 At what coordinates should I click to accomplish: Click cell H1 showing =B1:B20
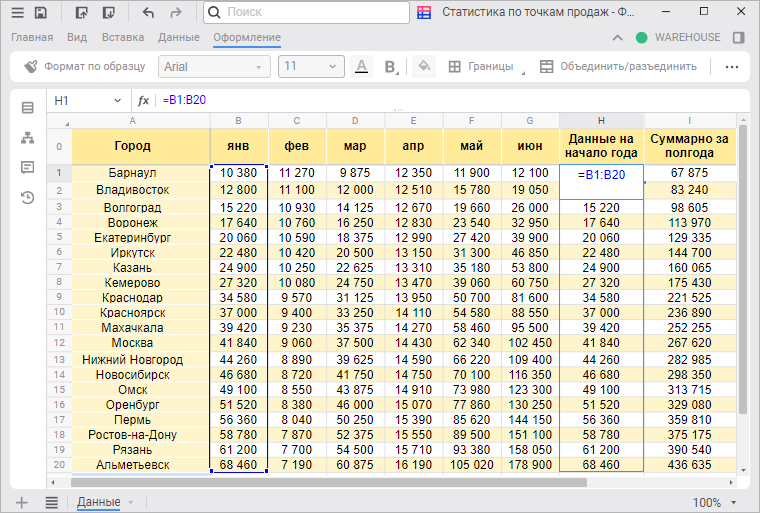(x=602, y=182)
